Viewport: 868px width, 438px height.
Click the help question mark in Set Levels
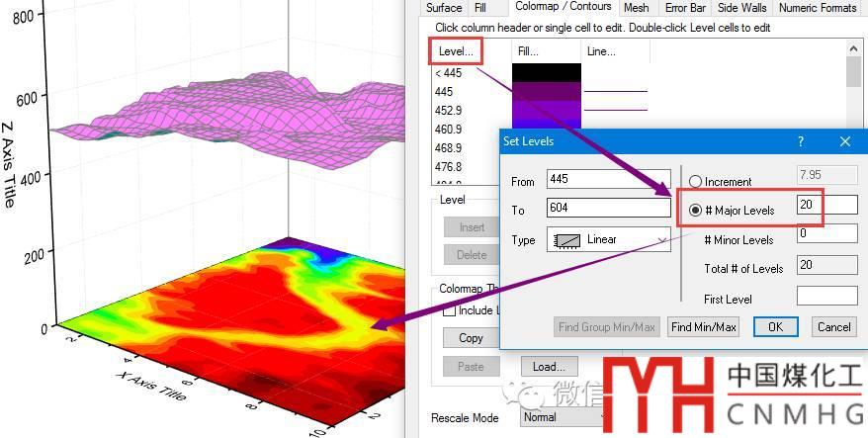click(x=801, y=141)
